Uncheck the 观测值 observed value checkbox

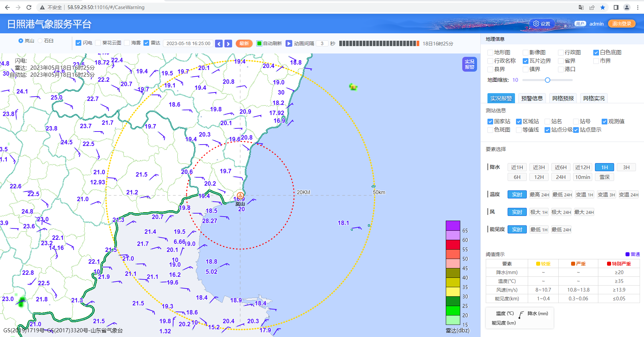(x=604, y=121)
